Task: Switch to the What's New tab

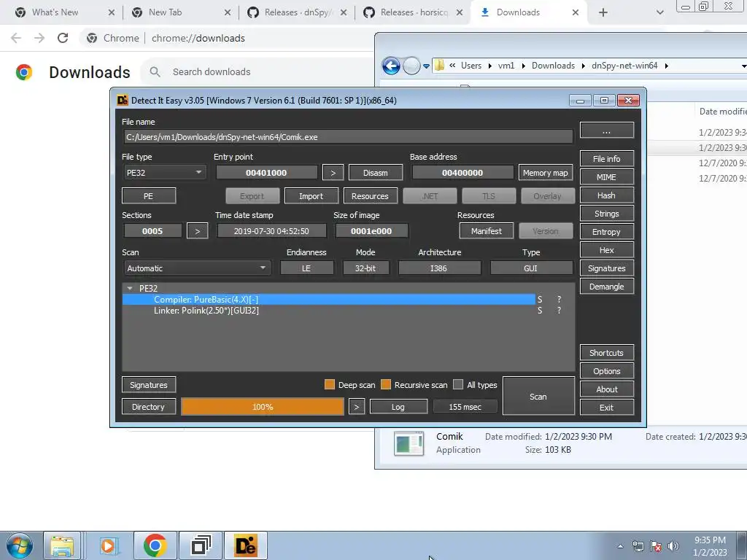Action: [57, 12]
